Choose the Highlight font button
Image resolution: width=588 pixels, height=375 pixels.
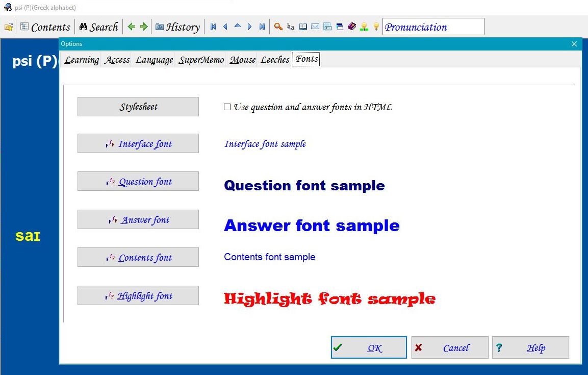pyautogui.click(x=138, y=296)
